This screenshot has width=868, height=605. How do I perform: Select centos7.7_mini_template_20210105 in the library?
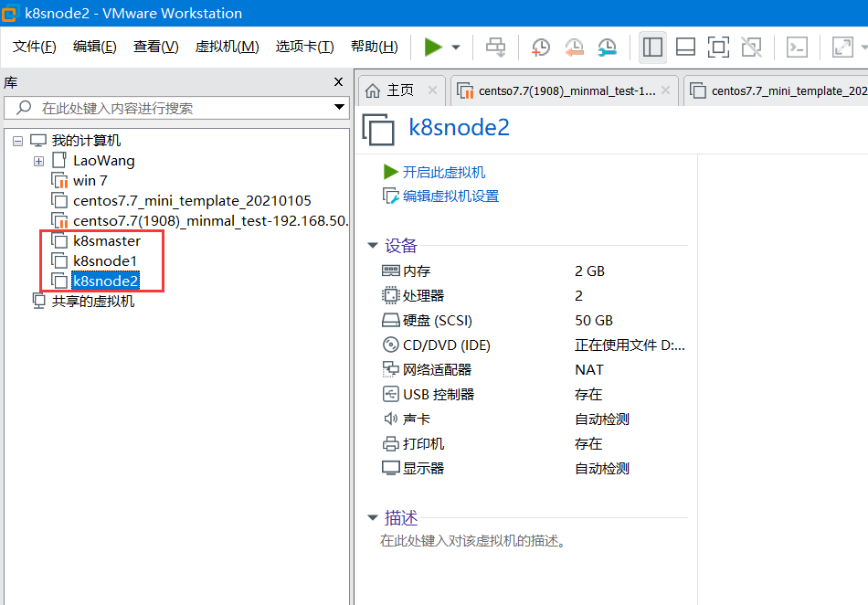pyautogui.click(x=192, y=200)
